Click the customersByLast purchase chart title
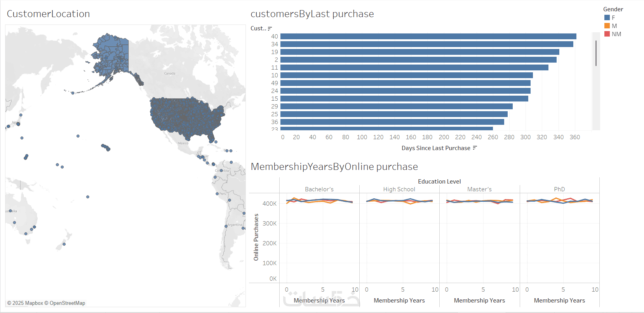The image size is (644, 313). coord(312,14)
